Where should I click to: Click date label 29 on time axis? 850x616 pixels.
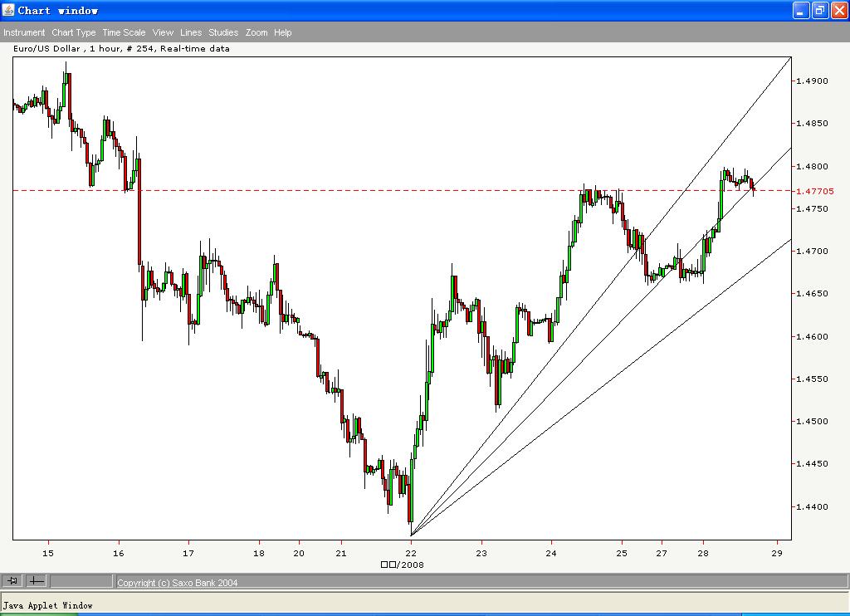pos(777,553)
